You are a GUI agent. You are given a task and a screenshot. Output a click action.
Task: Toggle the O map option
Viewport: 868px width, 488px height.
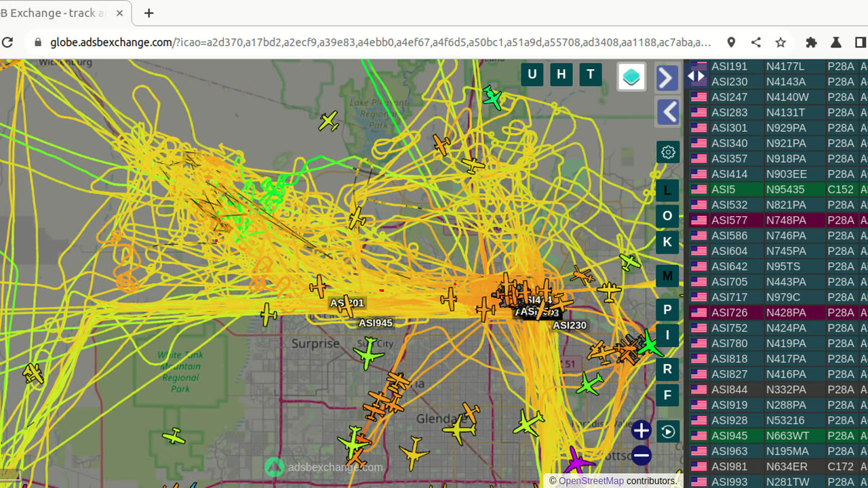667,216
